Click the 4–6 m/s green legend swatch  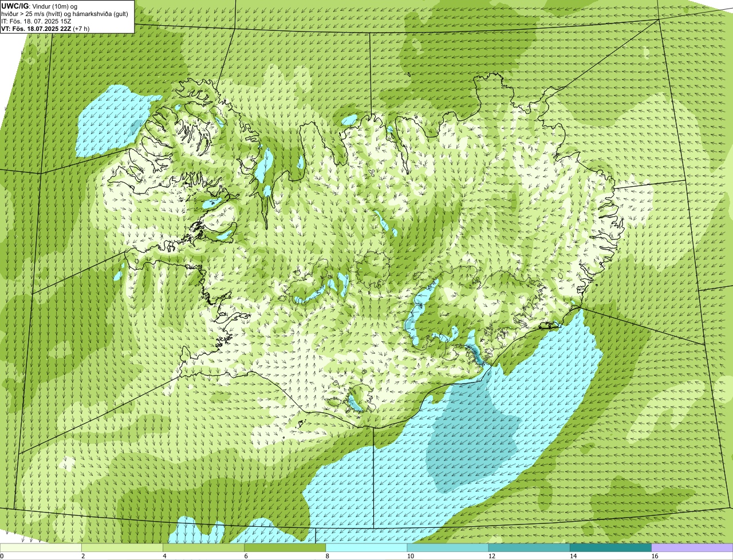point(204,547)
